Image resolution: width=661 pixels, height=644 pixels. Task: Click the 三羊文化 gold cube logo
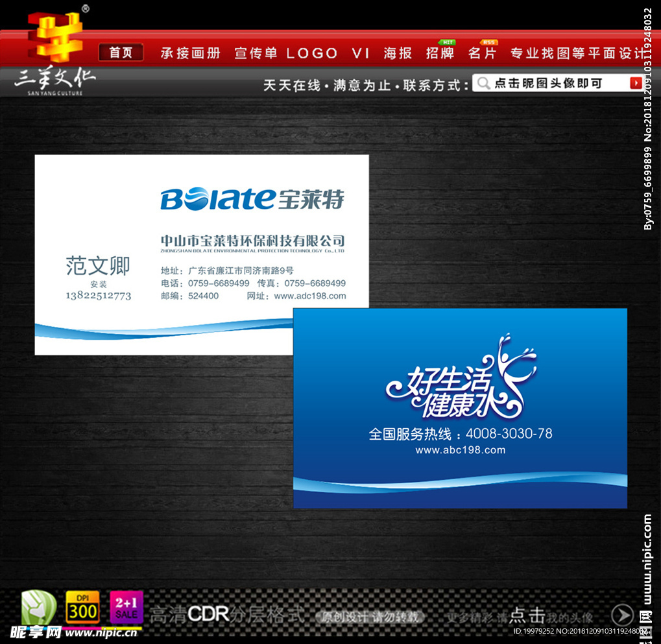[x=54, y=37]
